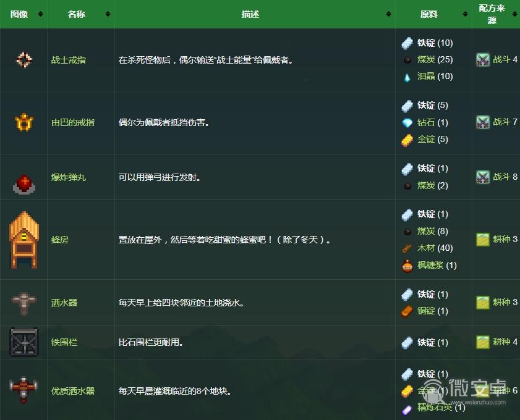
Task: Click the 洒水器 sprinkler image
Action: (x=24, y=303)
